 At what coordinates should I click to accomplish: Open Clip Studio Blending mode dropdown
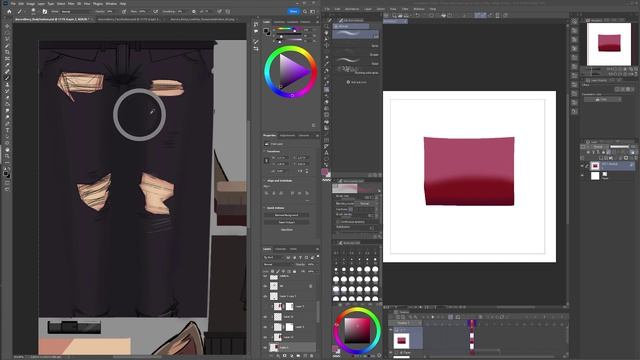pyautogui.click(x=366, y=203)
